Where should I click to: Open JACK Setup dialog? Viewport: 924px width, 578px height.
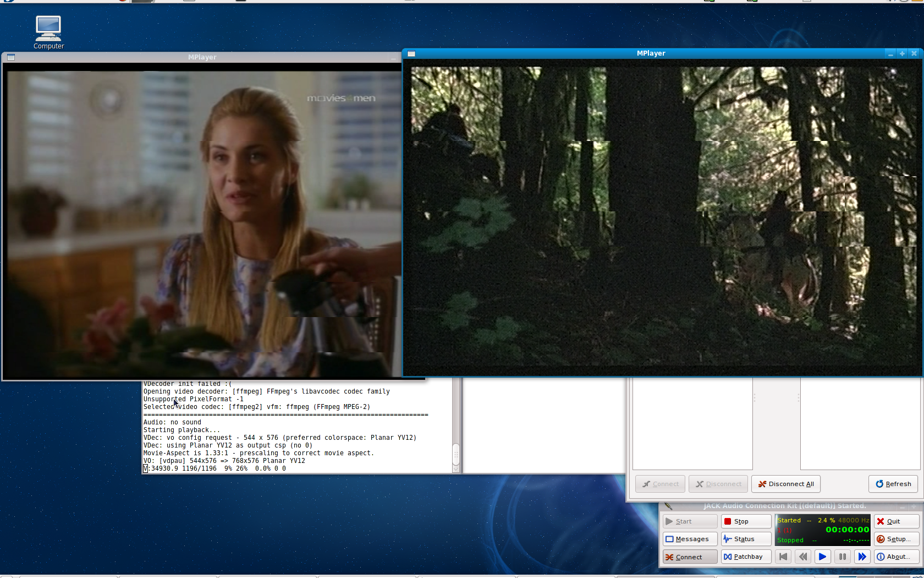(897, 539)
